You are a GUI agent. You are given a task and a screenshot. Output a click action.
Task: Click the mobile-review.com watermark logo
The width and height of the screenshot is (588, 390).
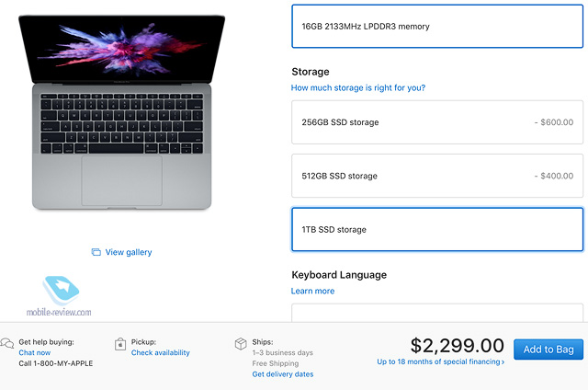[x=60, y=296]
